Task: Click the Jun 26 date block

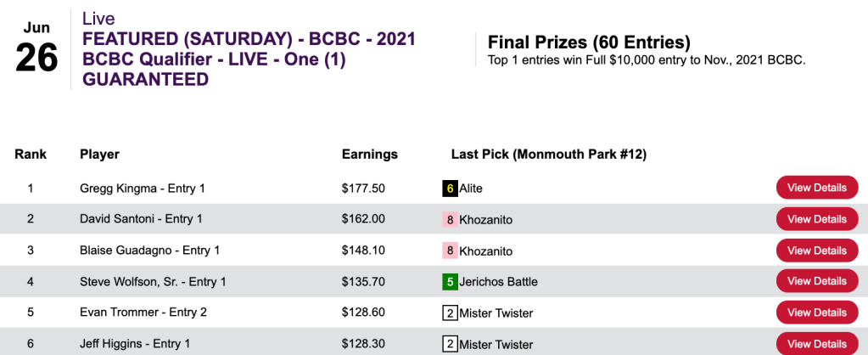Action: pyautogui.click(x=36, y=49)
